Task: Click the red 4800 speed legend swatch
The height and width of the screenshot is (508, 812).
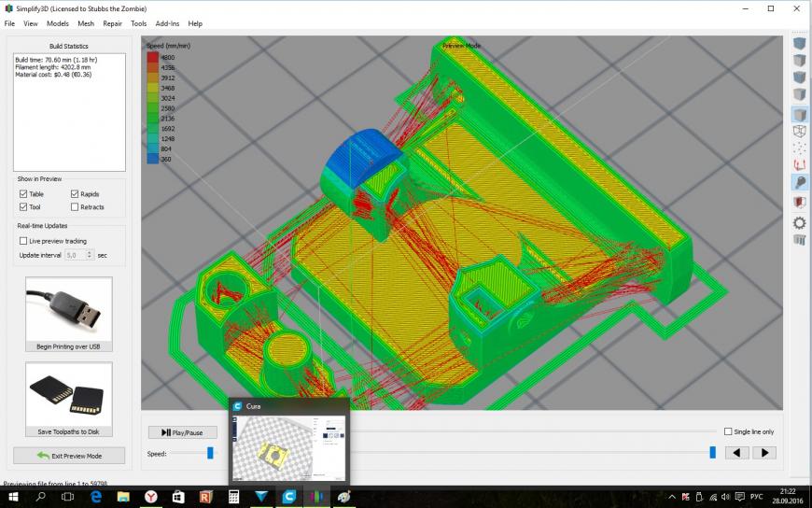Action: (x=152, y=58)
